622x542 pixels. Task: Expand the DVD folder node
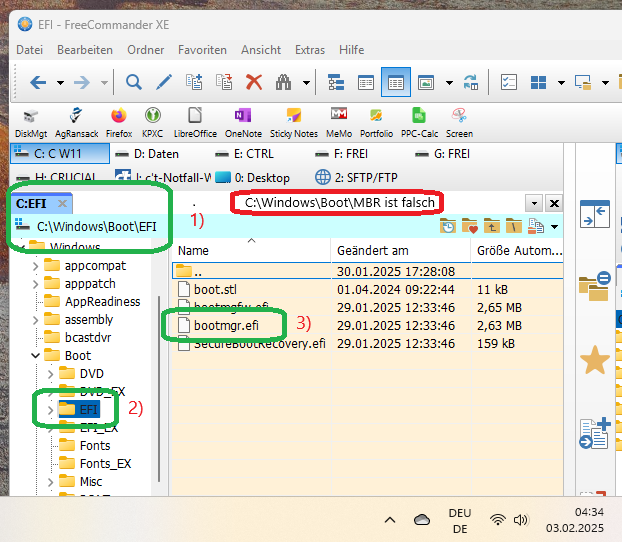50,374
